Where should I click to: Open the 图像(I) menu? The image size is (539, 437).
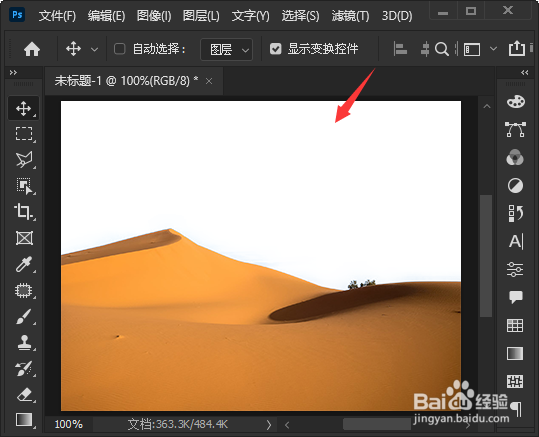tap(154, 15)
